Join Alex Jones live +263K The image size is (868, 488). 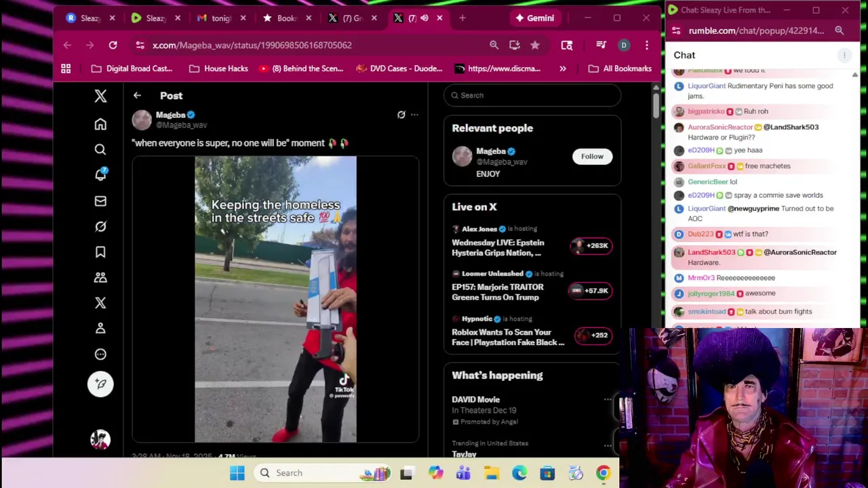pyautogui.click(x=593, y=245)
